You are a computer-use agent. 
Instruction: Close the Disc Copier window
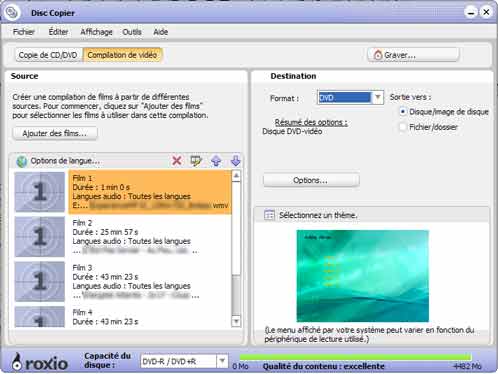tap(486, 12)
